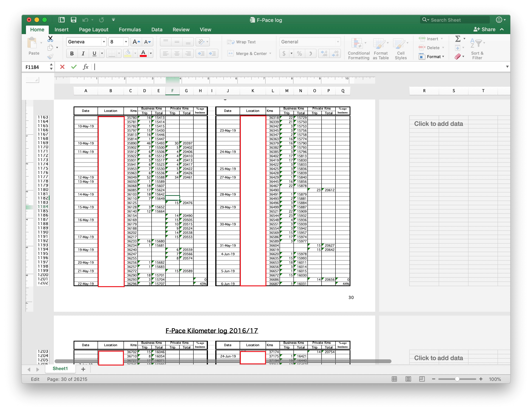
Task: Click the Conditional Formatting icon
Action: point(358,49)
